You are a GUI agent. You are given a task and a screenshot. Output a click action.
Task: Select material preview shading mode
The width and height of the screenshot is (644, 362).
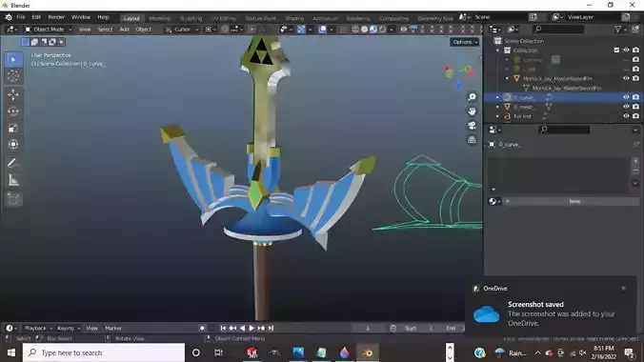(373, 30)
